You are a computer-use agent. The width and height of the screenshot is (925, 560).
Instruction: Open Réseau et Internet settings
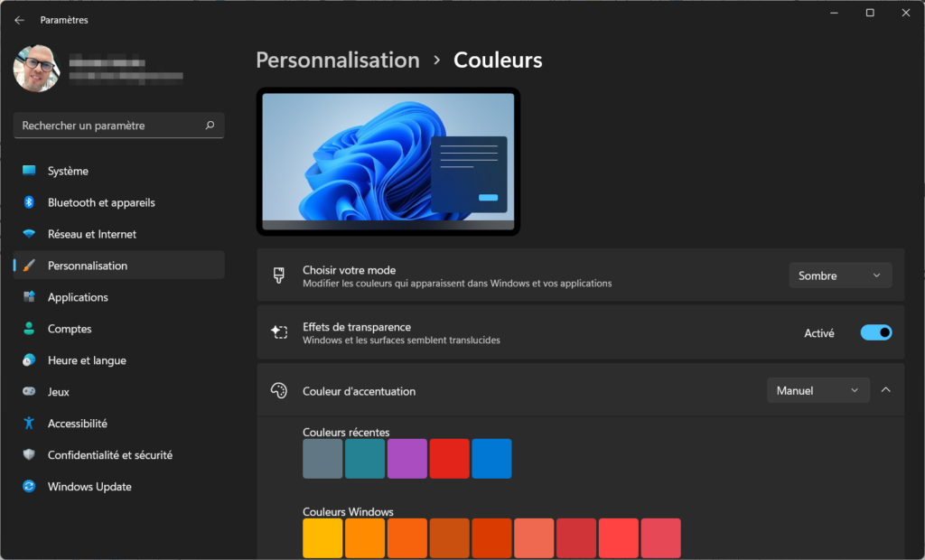coord(118,234)
